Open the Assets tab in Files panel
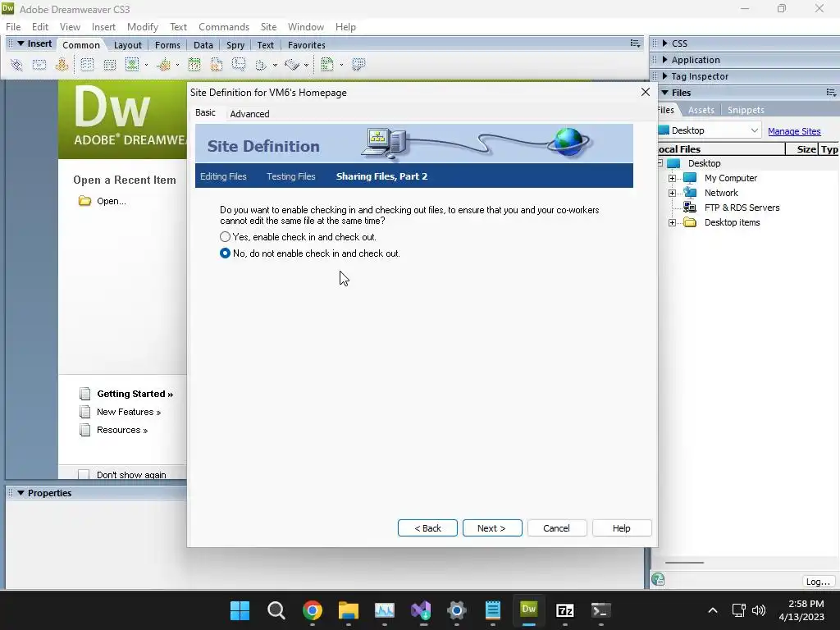 pyautogui.click(x=701, y=110)
